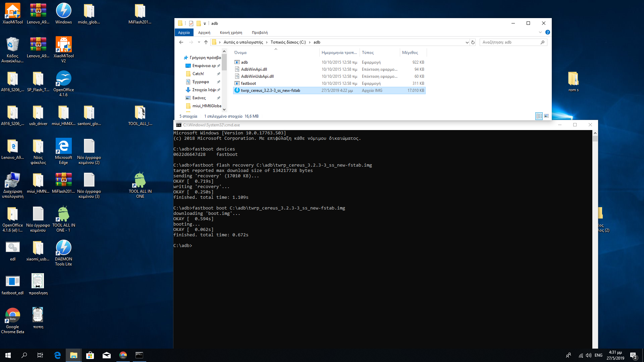Switch to large icons view layout
The height and width of the screenshot is (362, 644).
546,116
